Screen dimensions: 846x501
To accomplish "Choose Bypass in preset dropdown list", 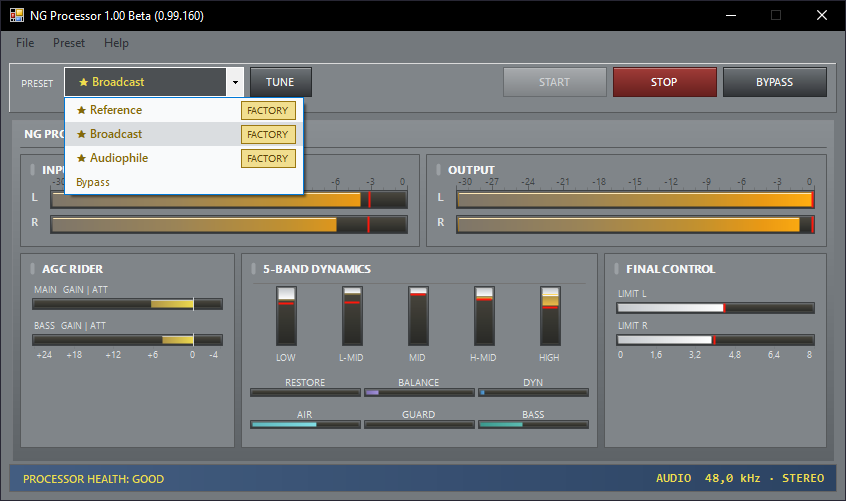I will pyautogui.click(x=184, y=182).
